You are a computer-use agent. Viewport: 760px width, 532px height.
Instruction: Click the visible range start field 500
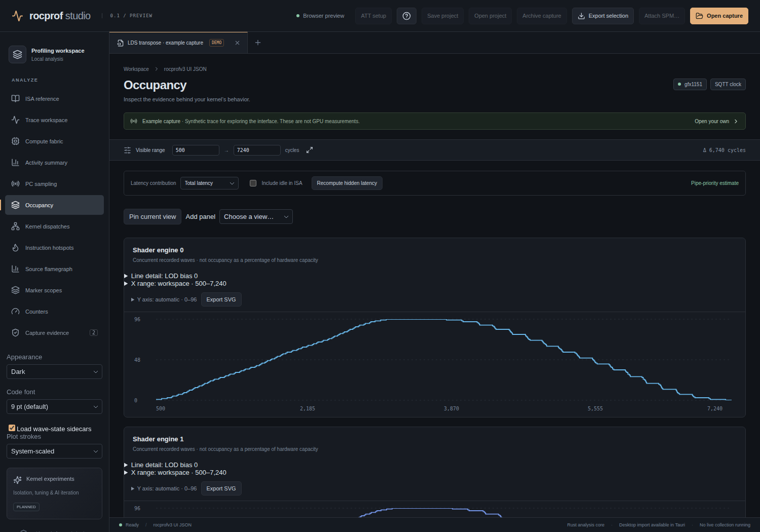[x=196, y=150]
